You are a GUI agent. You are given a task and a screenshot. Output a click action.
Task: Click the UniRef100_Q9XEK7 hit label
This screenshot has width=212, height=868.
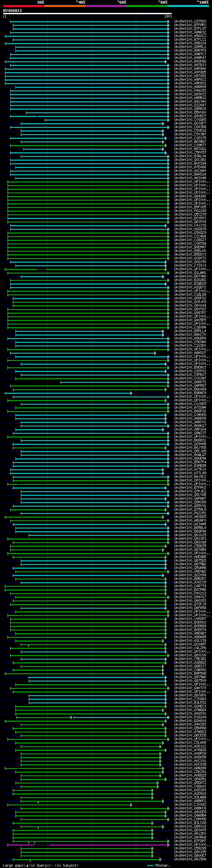[x=190, y=116]
